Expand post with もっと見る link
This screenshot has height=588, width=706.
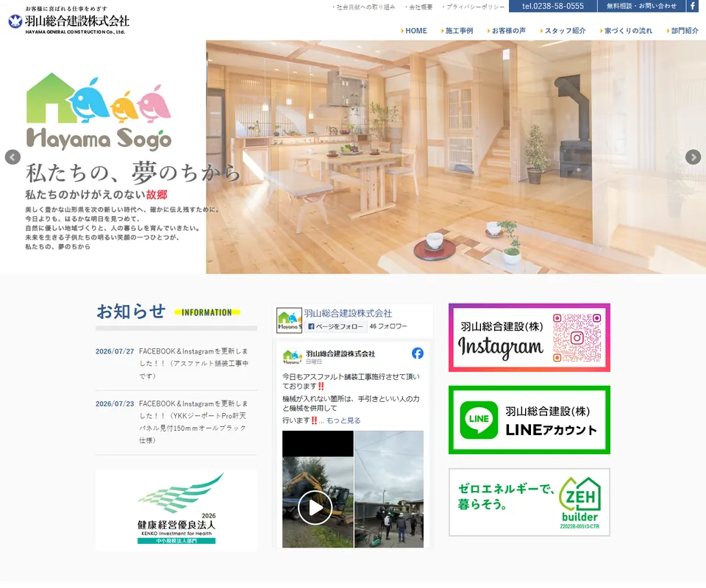tap(343, 420)
